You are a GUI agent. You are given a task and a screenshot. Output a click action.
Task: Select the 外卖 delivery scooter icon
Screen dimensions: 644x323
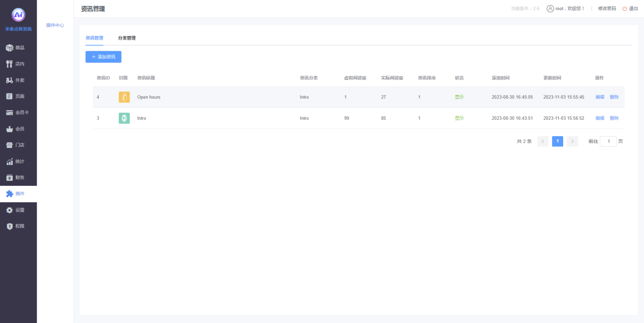click(x=9, y=80)
